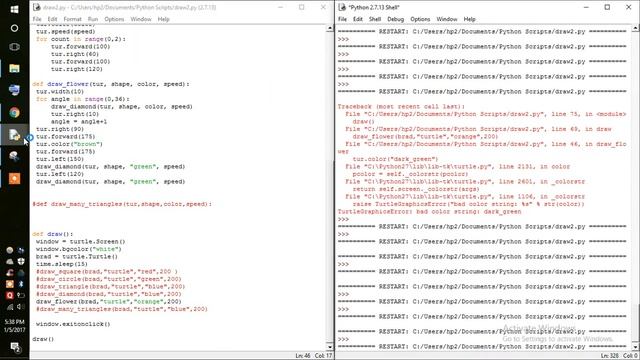Open Cortana search circle icon
Screen dimensions: 640x360
(14, 28)
